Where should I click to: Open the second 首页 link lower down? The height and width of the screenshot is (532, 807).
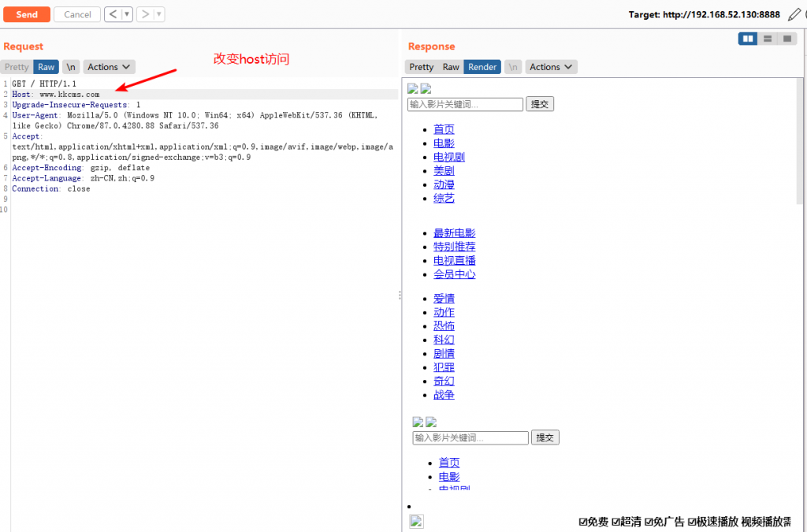[449, 463]
